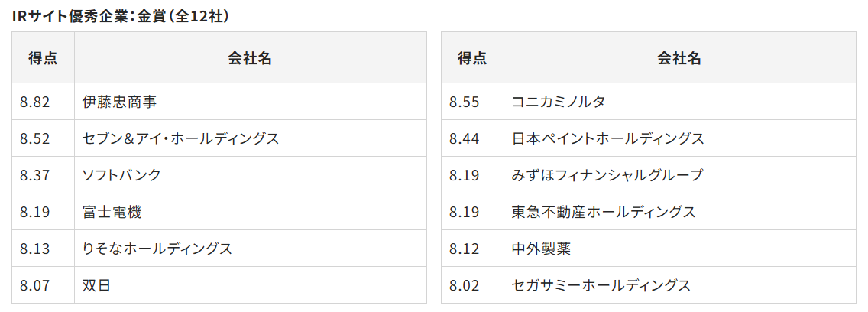Image resolution: width=868 pixels, height=312 pixels.
Task: Select the セガサミーホールディングス cell
Action: tap(601, 285)
